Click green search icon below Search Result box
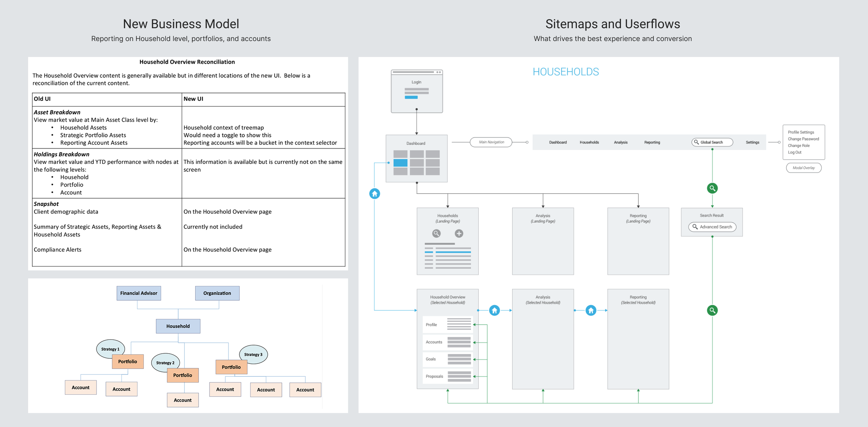The image size is (868, 427). click(x=712, y=310)
